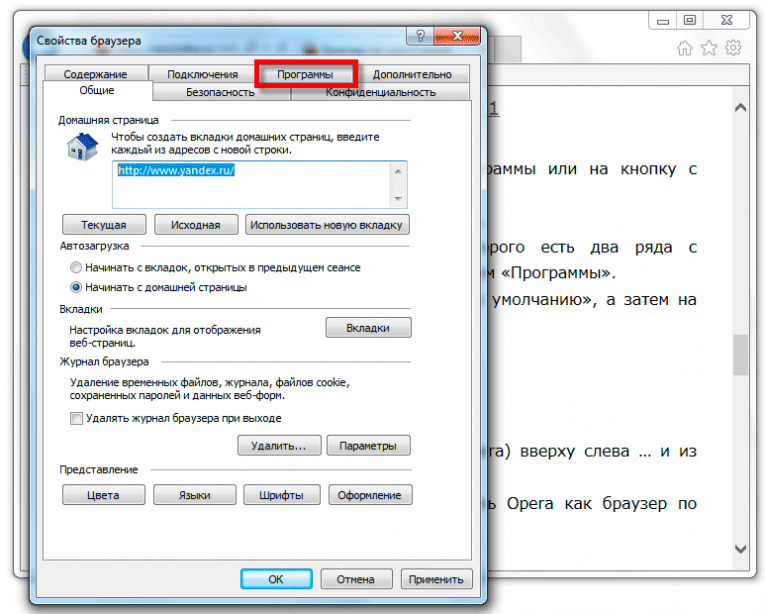
Task: Select start with previous session tabs
Action: tap(76, 267)
